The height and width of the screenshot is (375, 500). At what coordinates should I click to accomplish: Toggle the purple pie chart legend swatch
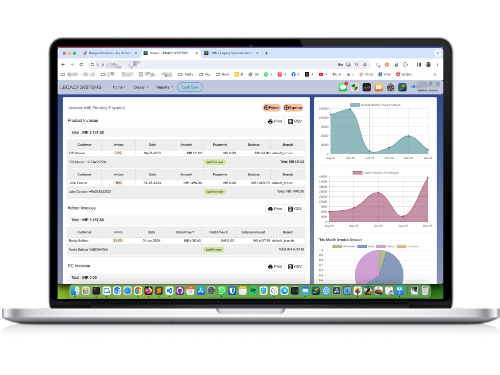pos(381,246)
